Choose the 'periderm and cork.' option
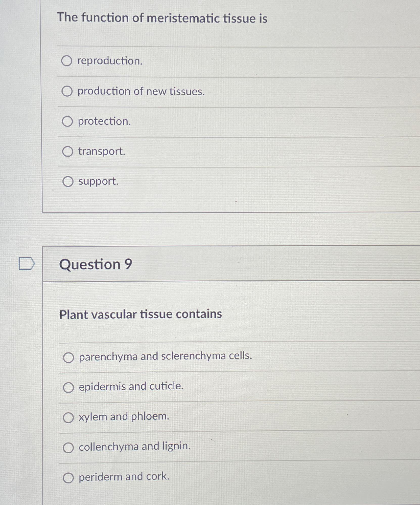The image size is (420, 505). tap(68, 478)
